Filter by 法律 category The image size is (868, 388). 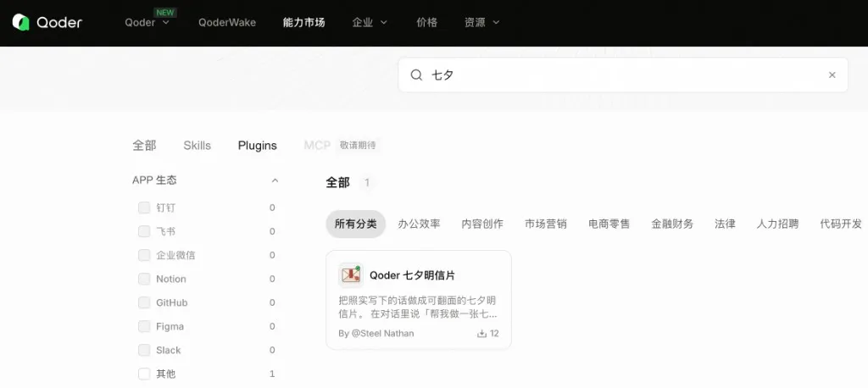[x=726, y=224]
